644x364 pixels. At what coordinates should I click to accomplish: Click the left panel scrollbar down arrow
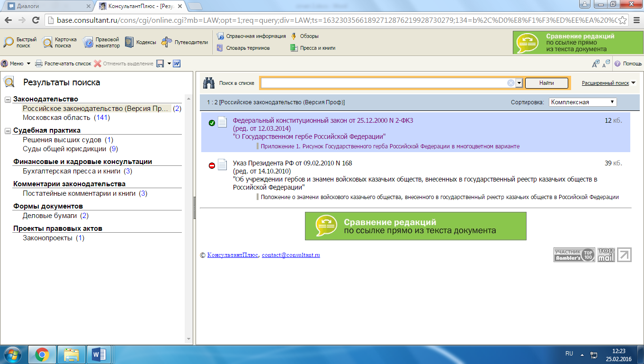tap(189, 339)
